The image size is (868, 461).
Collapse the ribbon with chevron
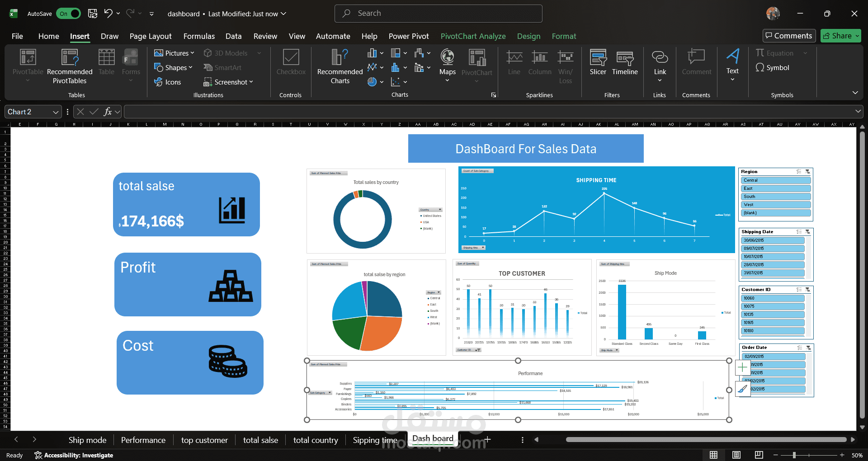pos(855,93)
